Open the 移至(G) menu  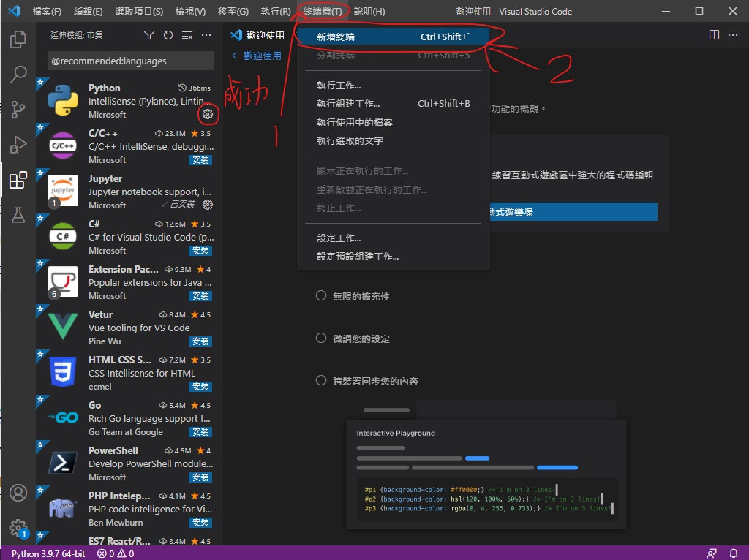(x=233, y=11)
